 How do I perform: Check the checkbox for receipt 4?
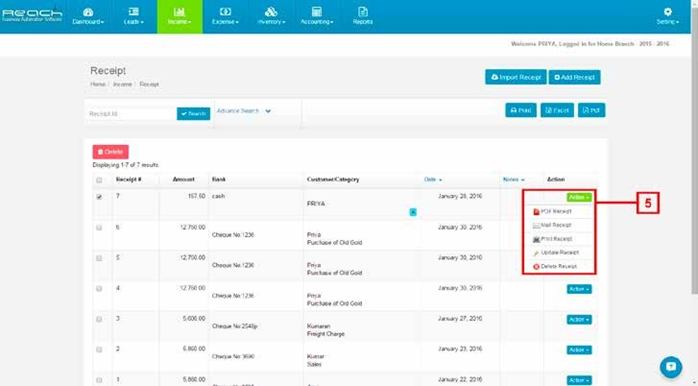coord(99,288)
